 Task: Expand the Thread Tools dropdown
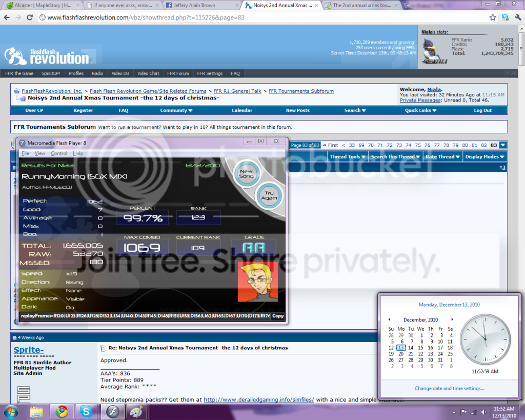click(x=348, y=157)
